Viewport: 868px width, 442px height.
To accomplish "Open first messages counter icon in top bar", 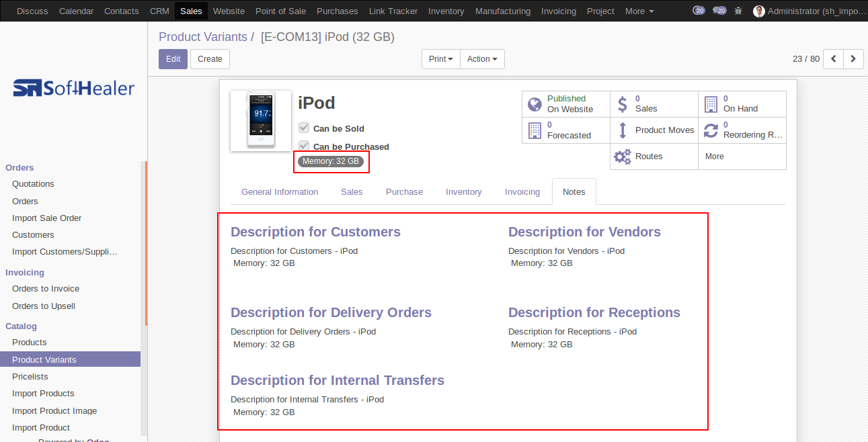I will [699, 11].
